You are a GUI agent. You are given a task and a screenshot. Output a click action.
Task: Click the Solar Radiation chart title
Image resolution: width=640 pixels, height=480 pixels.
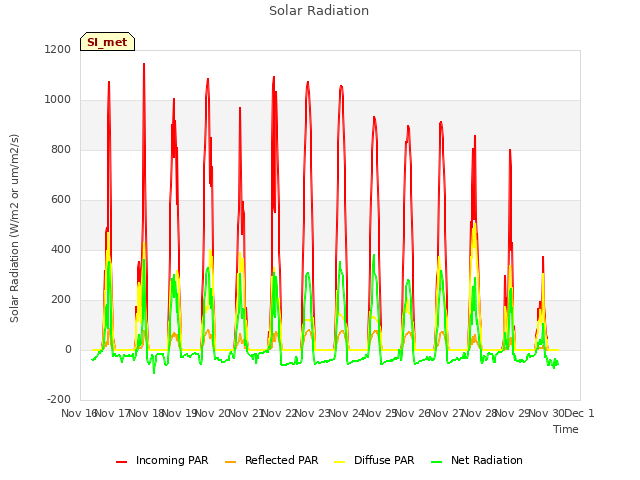319,11
